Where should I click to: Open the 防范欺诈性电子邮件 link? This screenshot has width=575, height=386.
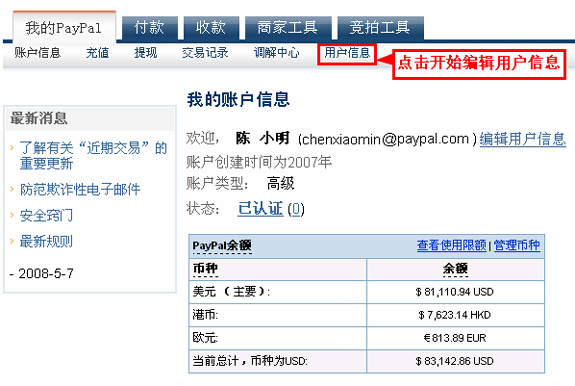[80, 190]
